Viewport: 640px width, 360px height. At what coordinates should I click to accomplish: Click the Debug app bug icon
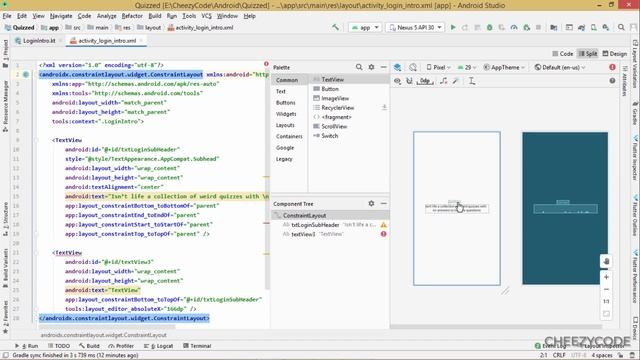click(489, 27)
